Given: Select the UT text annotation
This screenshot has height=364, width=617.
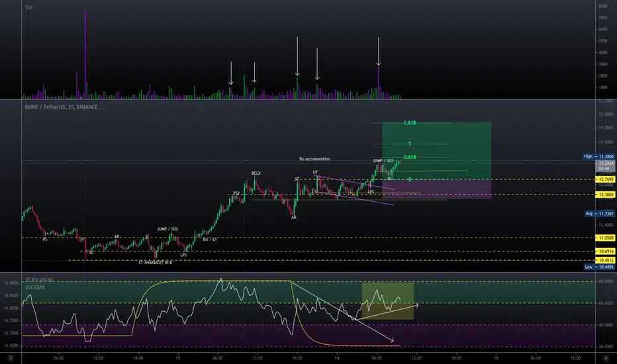Looking at the screenshot, I should (315, 172).
